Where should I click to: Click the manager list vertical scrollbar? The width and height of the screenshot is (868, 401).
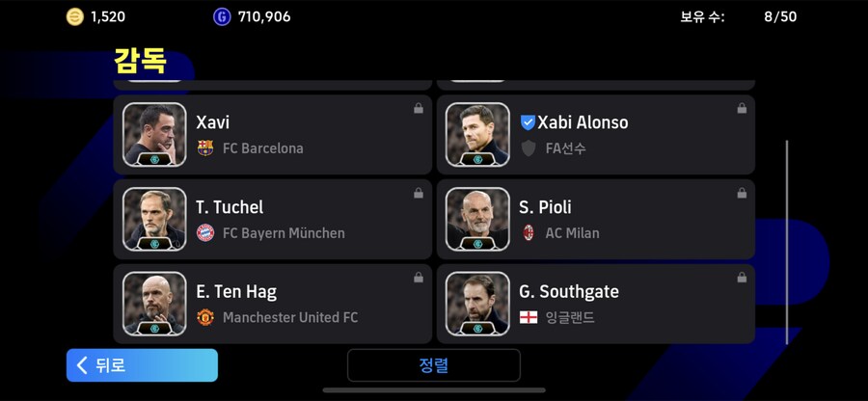pyautogui.click(x=787, y=242)
